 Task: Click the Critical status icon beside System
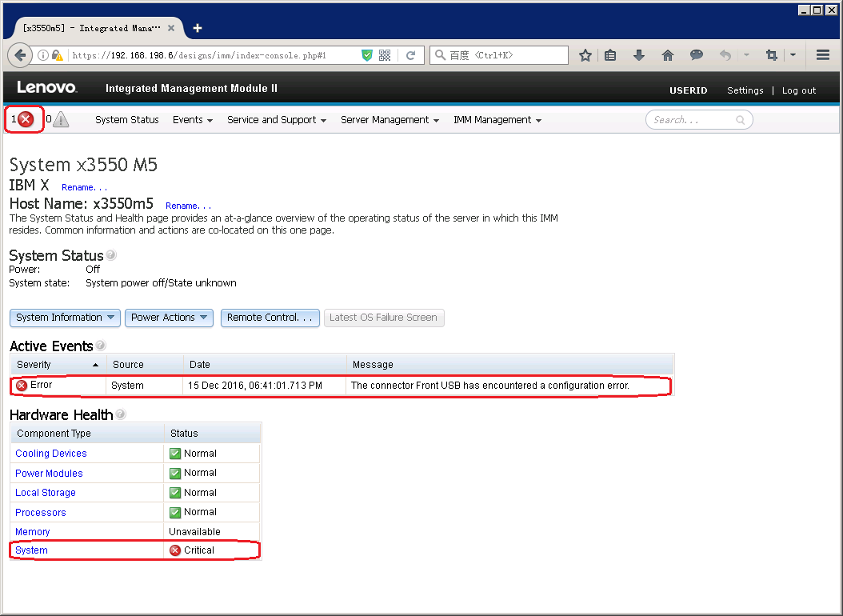[174, 550]
